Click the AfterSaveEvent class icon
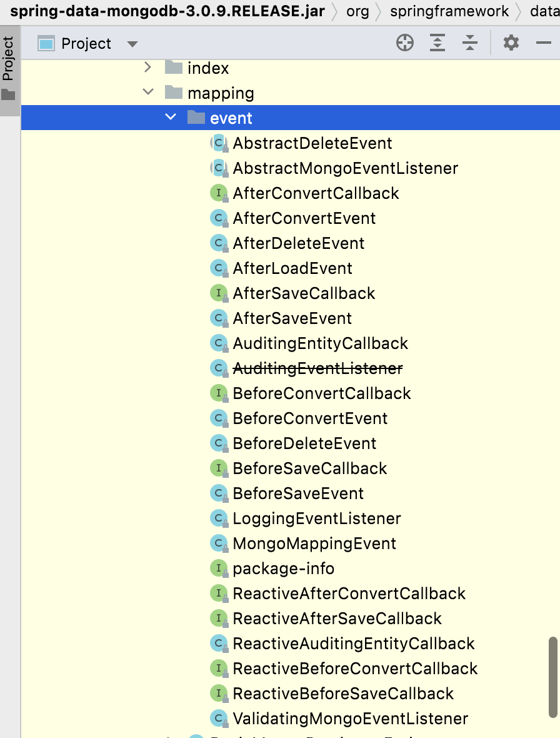The image size is (560, 738). point(219,318)
